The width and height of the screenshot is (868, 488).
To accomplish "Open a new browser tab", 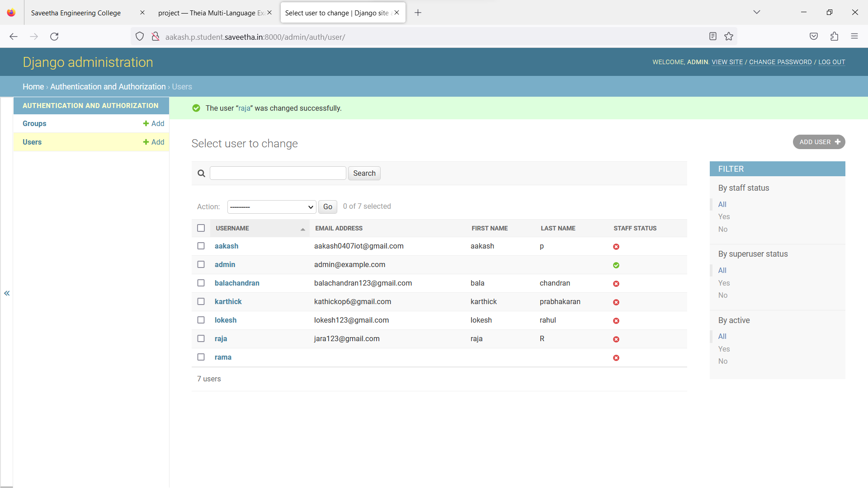I will tap(418, 13).
